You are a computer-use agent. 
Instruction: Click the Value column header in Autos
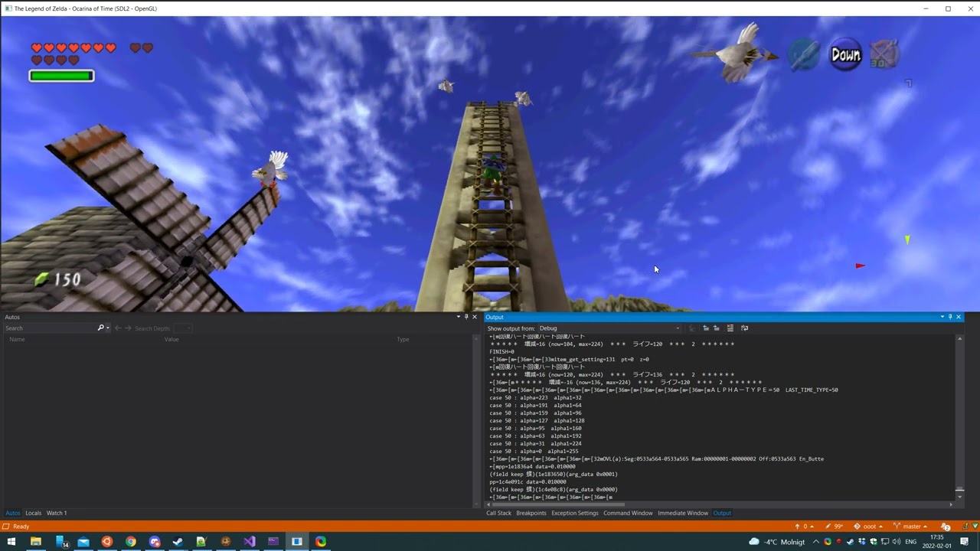click(x=171, y=339)
